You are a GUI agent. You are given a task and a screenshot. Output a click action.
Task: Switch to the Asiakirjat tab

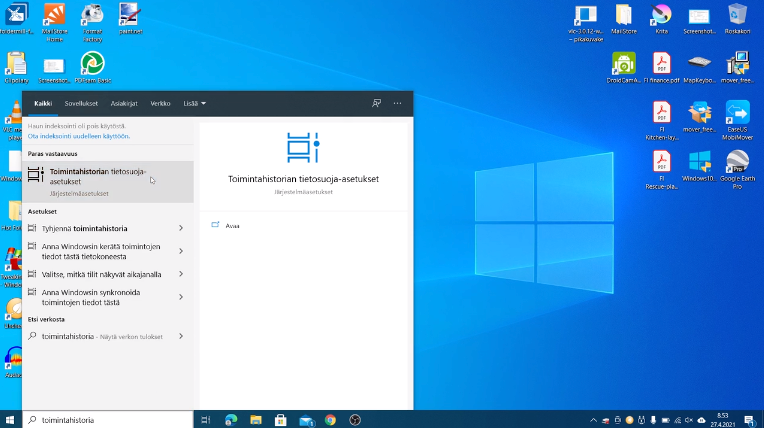pos(124,103)
